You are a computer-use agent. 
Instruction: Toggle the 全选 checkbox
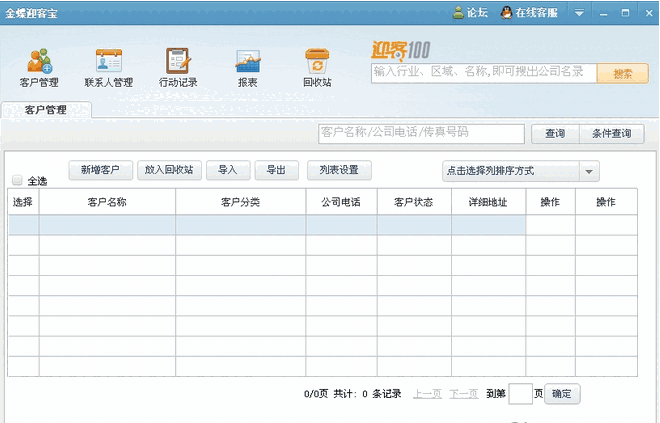point(17,180)
